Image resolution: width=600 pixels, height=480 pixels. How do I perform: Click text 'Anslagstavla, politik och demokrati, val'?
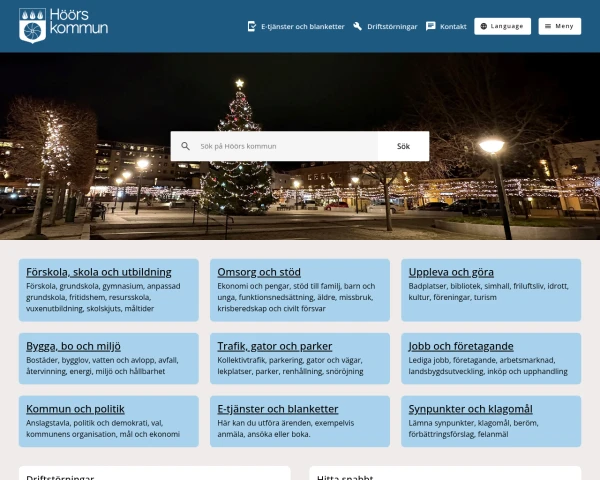tap(95, 423)
